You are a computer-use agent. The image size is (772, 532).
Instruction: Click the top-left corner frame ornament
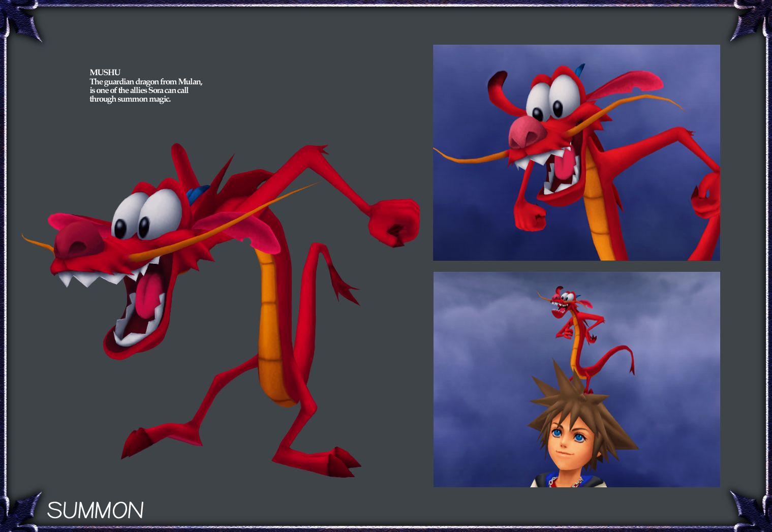pos(20,21)
